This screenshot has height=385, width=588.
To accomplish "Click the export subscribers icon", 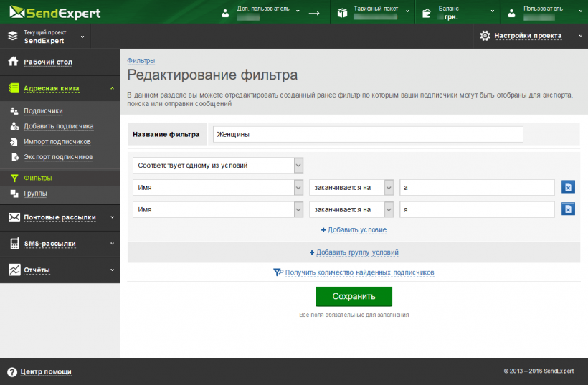I will 14,157.
